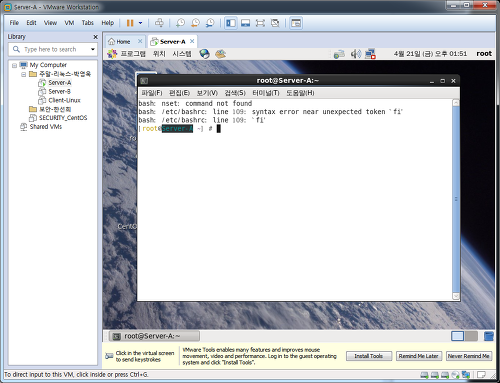Open the File menu in VMware
This screenshot has width=500, height=383.
[x=14, y=23]
